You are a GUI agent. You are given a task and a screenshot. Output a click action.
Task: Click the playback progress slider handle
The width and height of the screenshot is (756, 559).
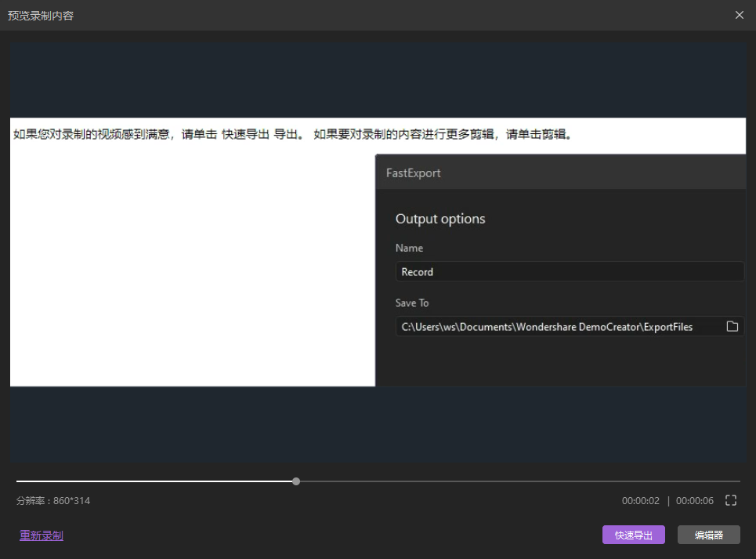pos(296,481)
